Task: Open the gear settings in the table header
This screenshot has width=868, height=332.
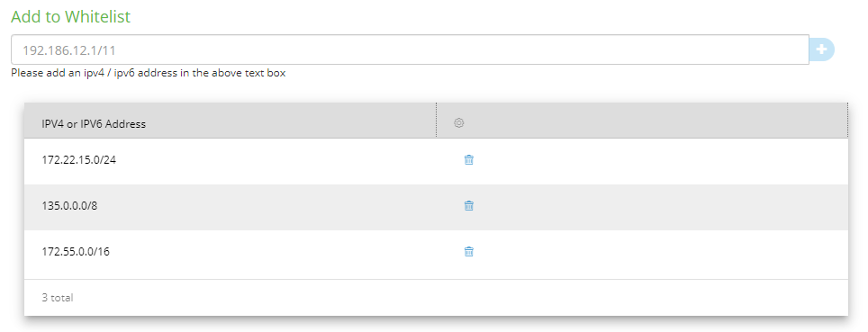Action: click(x=459, y=123)
